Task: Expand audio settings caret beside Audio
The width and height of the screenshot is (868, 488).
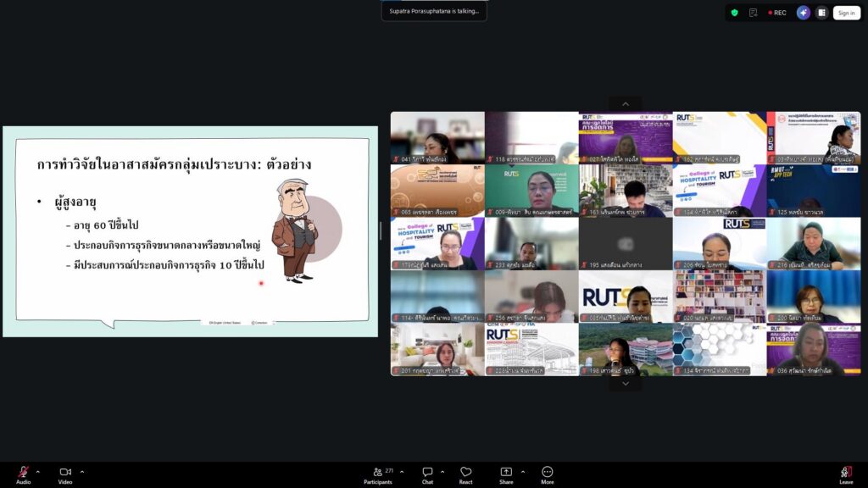Action: 37,472
